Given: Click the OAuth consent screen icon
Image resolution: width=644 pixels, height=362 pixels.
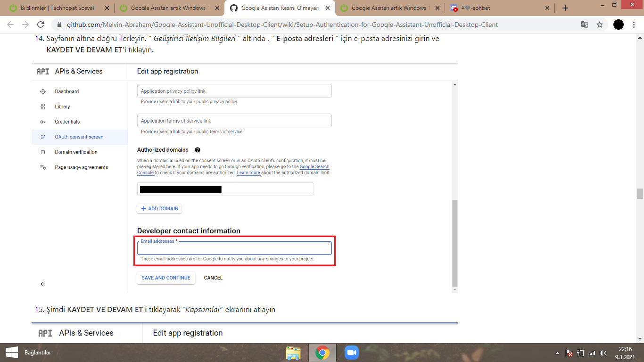Looking at the screenshot, I should click(x=43, y=137).
